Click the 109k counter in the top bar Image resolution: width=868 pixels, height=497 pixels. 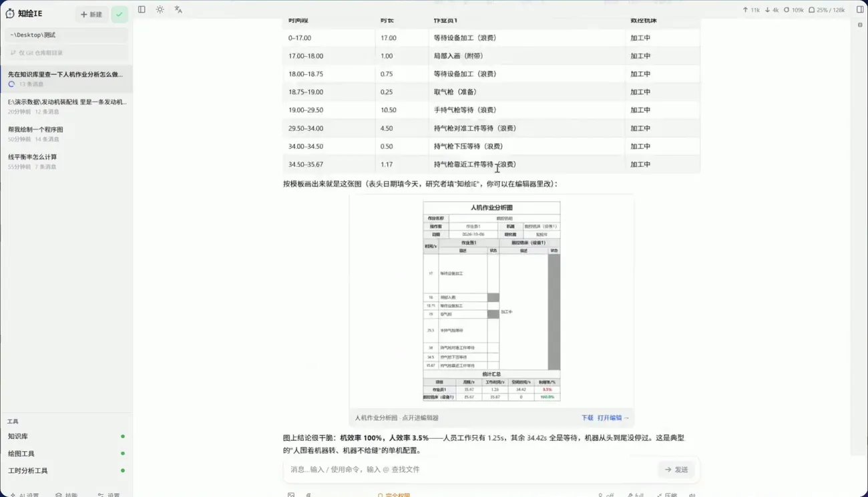click(793, 10)
